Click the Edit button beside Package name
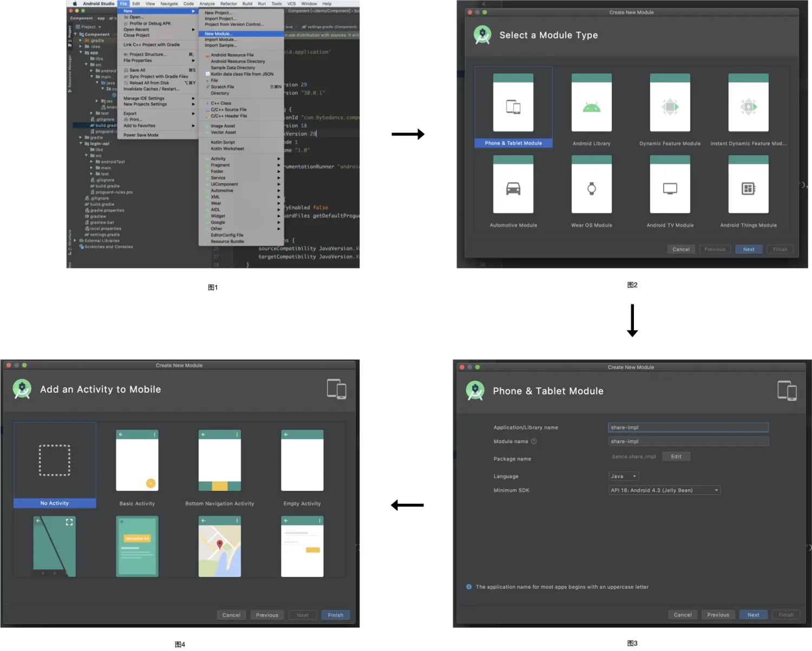Image resolution: width=812 pixels, height=651 pixels. point(676,456)
